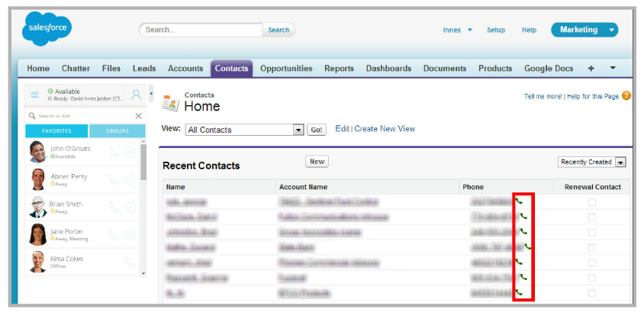This screenshot has width=644, height=312.
Task: Call John O'Groats with the phone icon
Action: point(114,153)
